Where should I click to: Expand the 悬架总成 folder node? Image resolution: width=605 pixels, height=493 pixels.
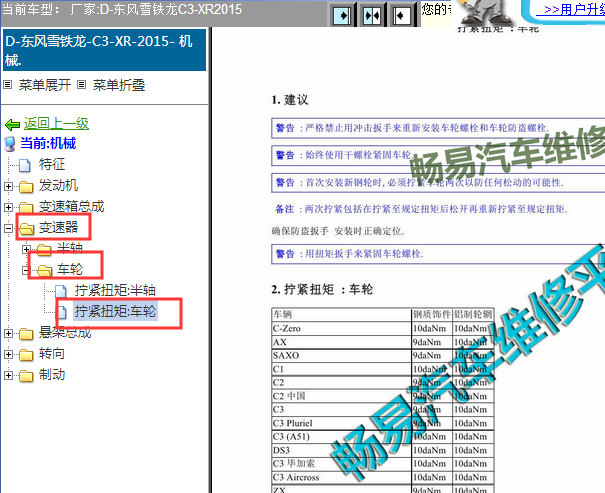point(8,333)
